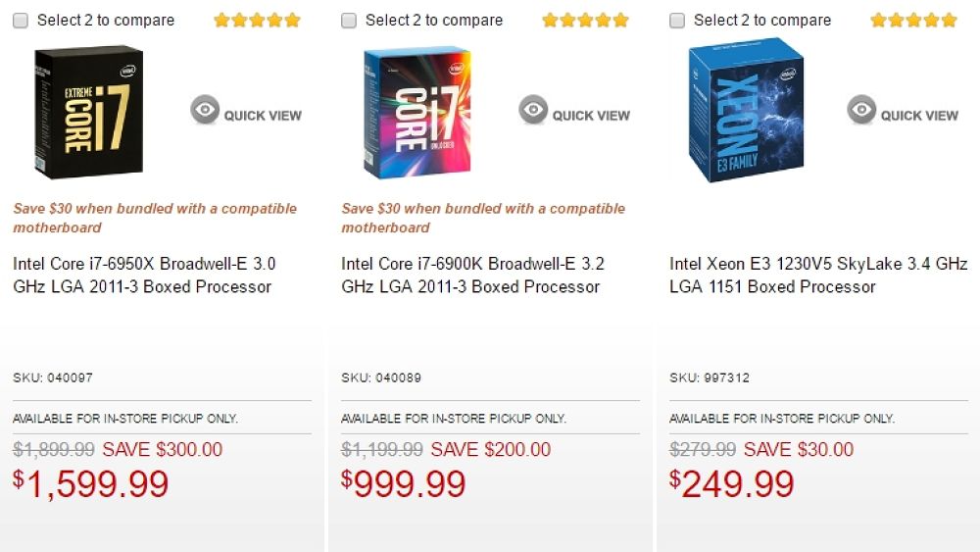Click star rating of the Xeon E3 1230V5
Image resolution: width=980 pixels, height=552 pixels.
913,20
